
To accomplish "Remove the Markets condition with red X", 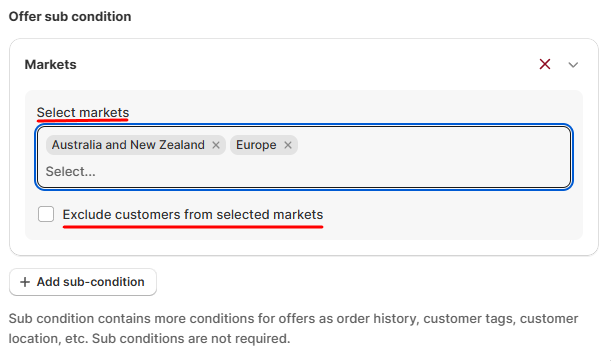I will (545, 64).
